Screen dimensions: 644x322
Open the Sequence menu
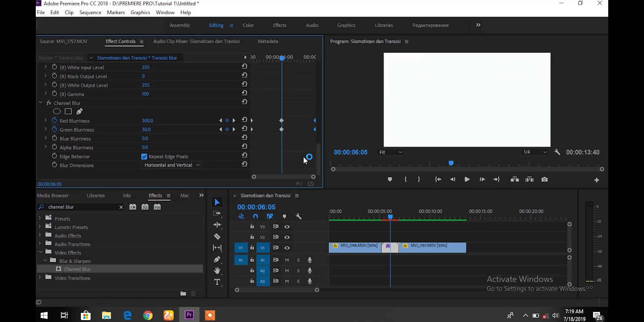click(90, 12)
